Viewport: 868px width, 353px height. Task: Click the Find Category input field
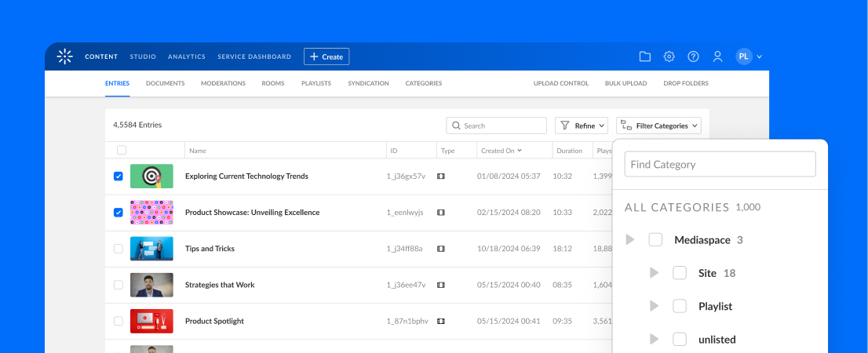[x=720, y=165]
